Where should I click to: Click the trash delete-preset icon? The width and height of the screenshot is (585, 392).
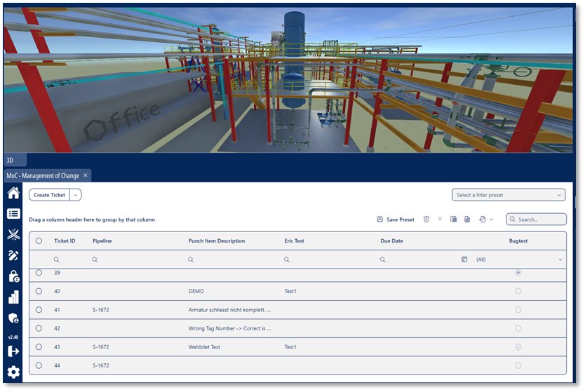(x=426, y=219)
